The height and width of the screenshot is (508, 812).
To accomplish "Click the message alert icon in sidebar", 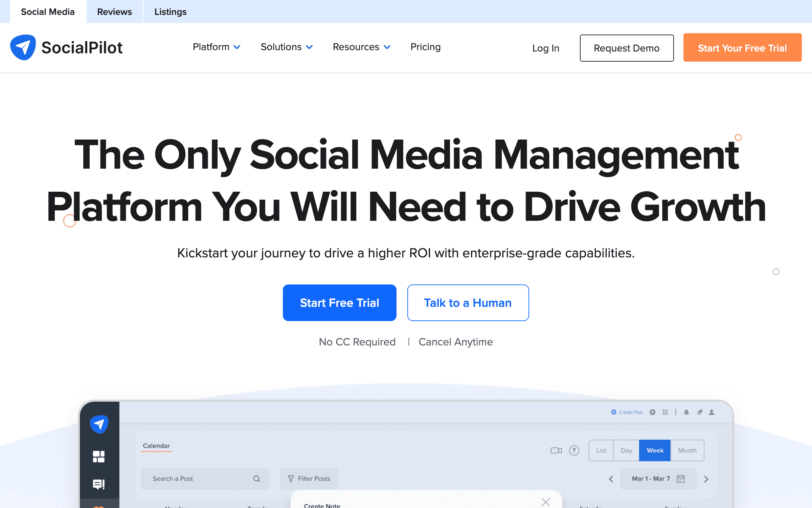I will pos(99,484).
